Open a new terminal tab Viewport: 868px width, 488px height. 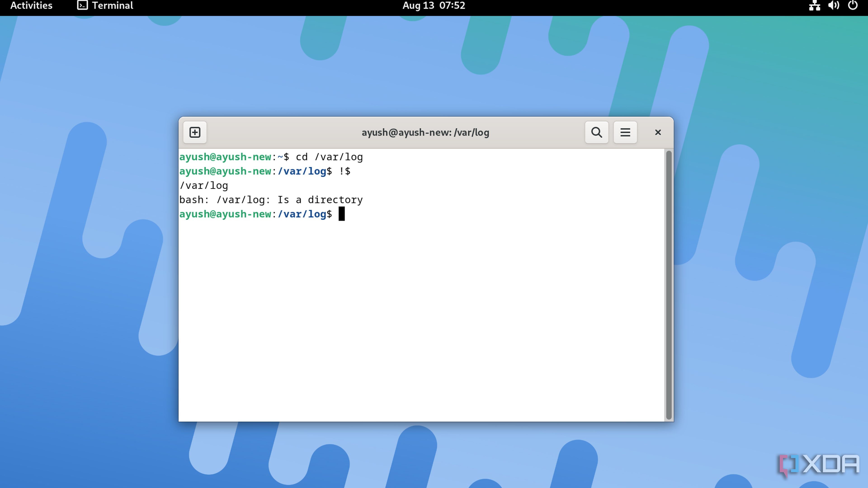195,132
